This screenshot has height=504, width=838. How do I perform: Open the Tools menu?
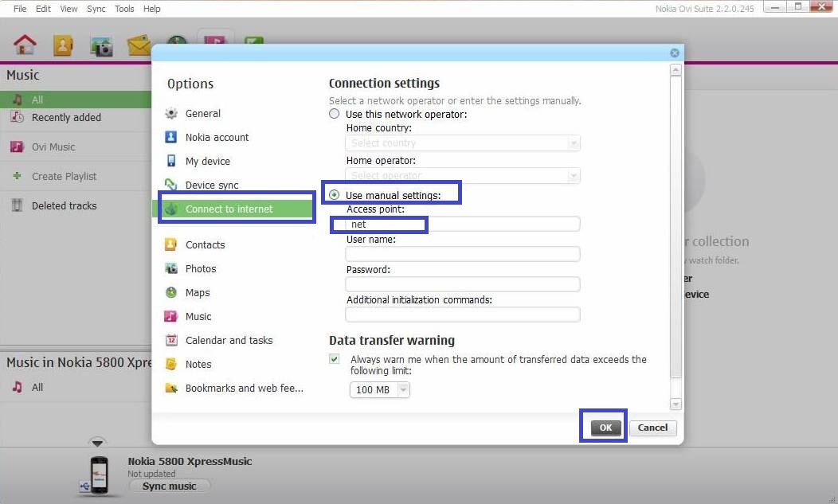(x=124, y=9)
